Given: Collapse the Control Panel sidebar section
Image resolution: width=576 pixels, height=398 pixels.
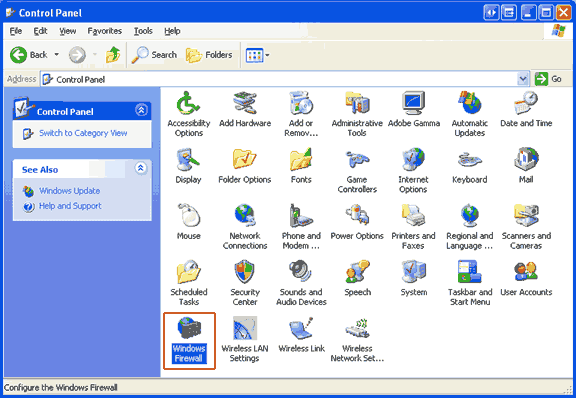Looking at the screenshot, I should 141,110.
